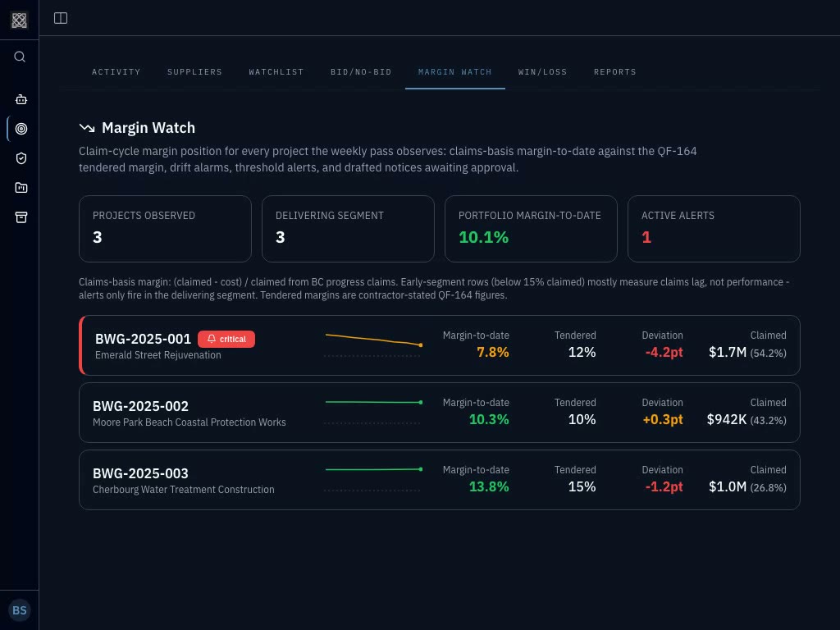Click the bell icon in critical badge

tap(212, 339)
